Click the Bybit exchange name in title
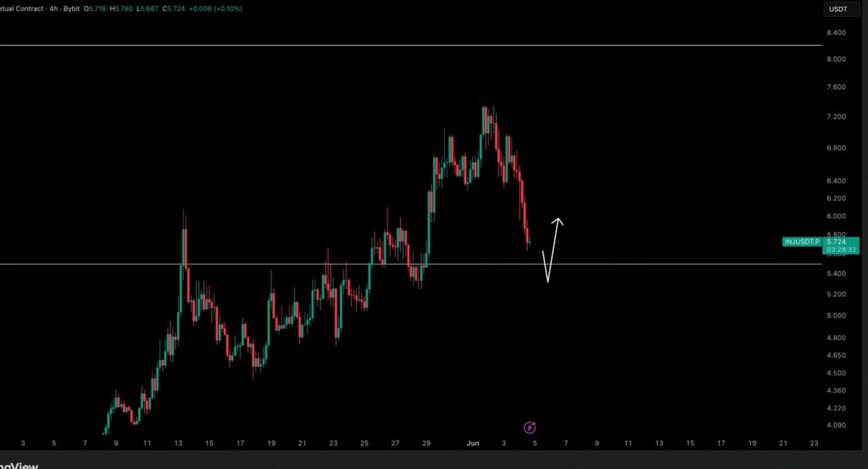Viewport: 868px width, 469px height. [71, 8]
